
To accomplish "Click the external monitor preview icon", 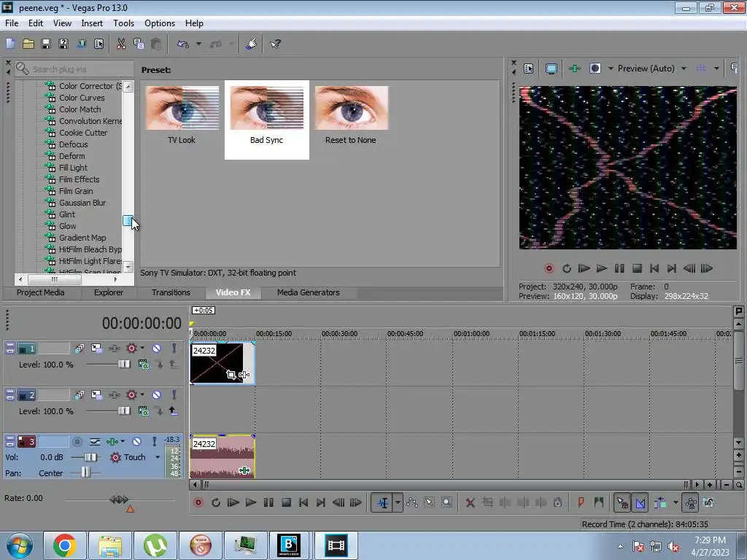I will (x=551, y=69).
